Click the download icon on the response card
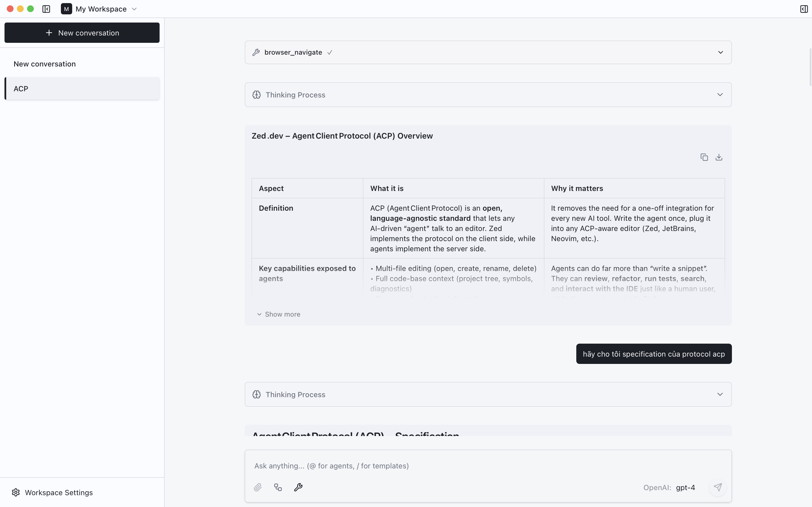Image resolution: width=812 pixels, height=507 pixels. (719, 157)
